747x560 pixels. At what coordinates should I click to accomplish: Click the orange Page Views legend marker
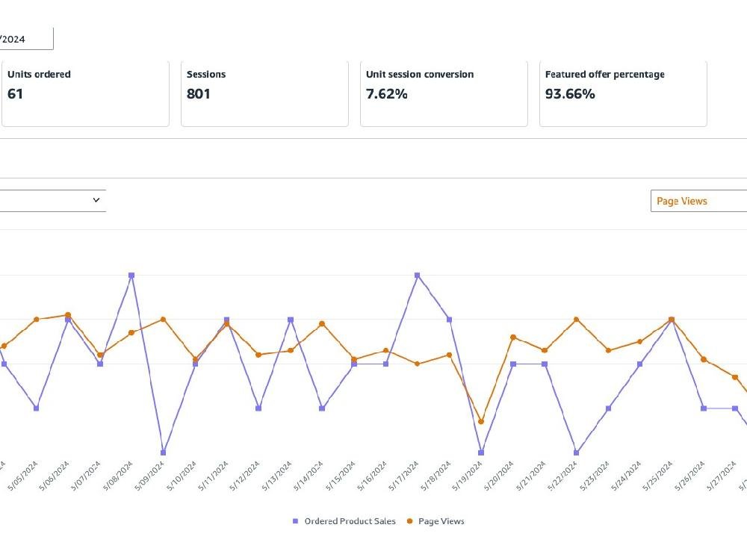409,521
